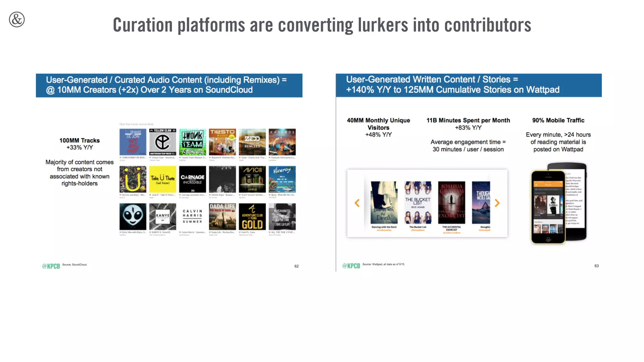Click the partially visible fourth book cover
644x362 pixels.
tap(481, 202)
